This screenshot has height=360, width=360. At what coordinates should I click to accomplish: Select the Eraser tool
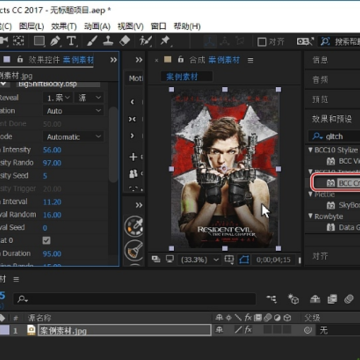click(124, 41)
